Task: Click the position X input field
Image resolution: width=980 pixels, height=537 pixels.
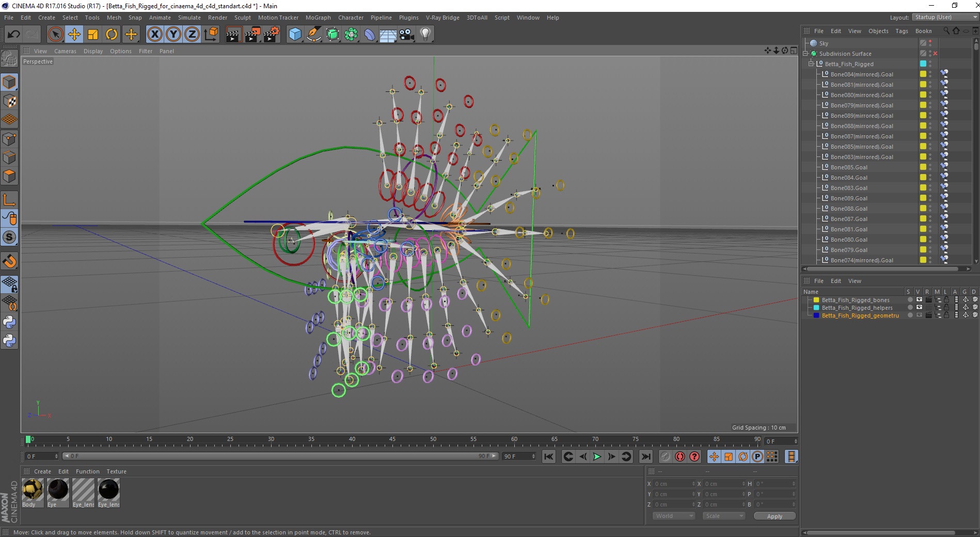Action: tap(674, 484)
